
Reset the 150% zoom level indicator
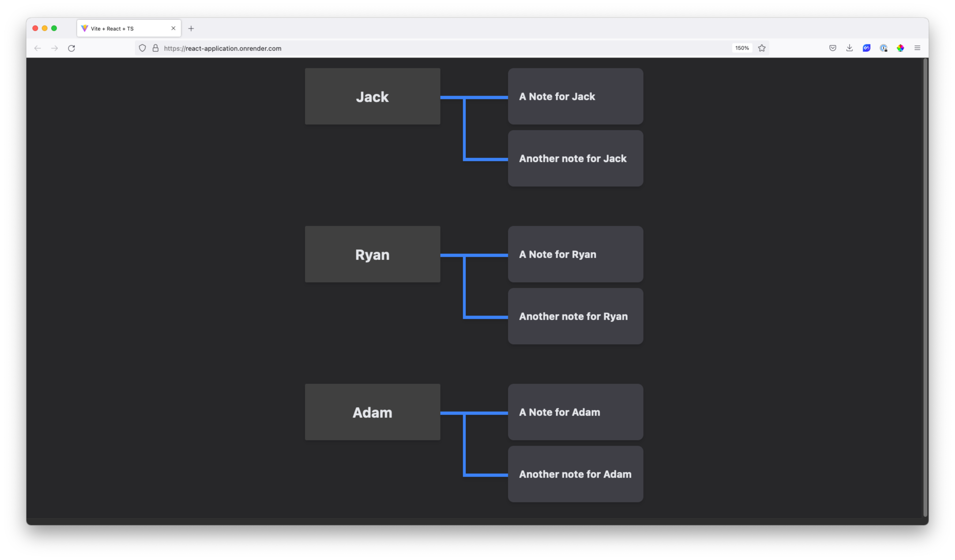coord(742,48)
